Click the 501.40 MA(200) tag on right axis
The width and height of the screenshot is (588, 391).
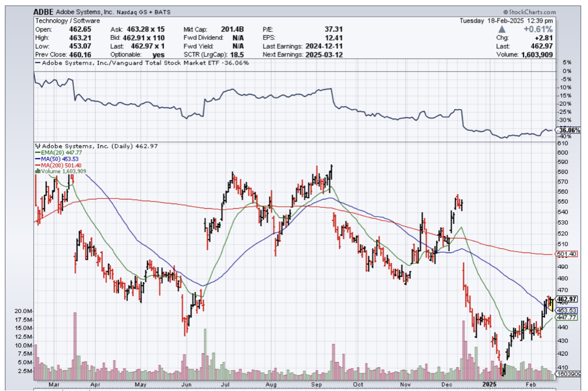click(x=566, y=254)
